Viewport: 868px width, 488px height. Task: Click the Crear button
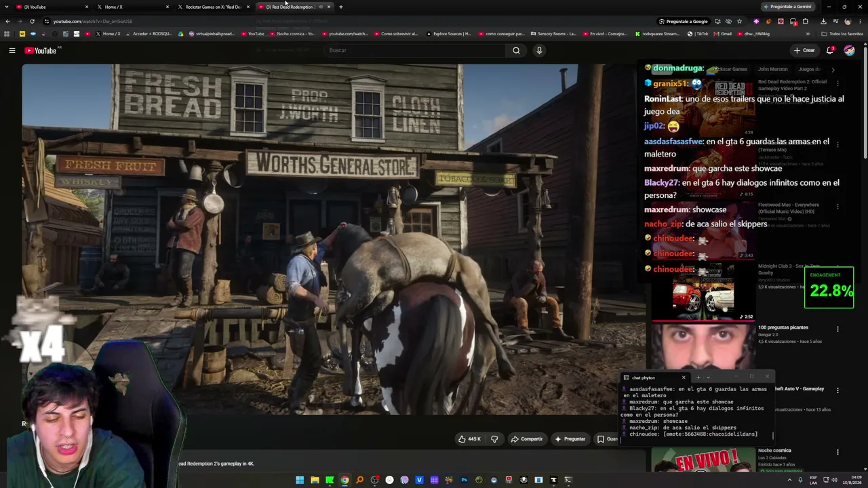click(x=804, y=50)
